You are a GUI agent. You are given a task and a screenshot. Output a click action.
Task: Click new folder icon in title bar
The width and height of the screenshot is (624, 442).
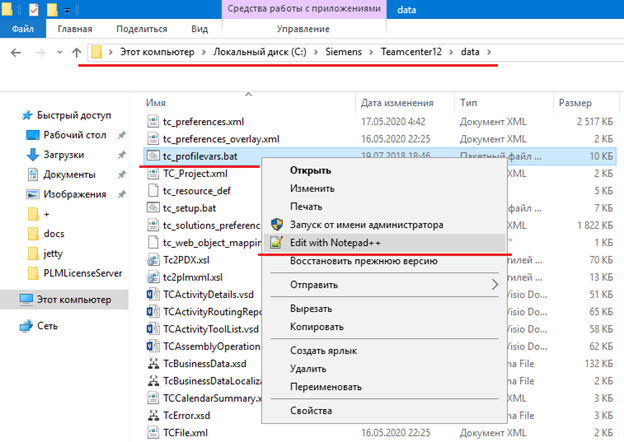pos(52,9)
